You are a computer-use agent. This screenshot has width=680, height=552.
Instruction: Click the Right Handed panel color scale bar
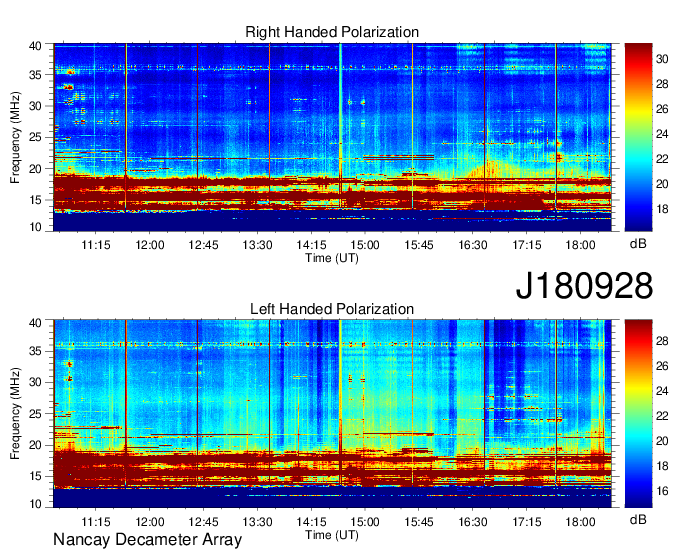[x=638, y=137]
